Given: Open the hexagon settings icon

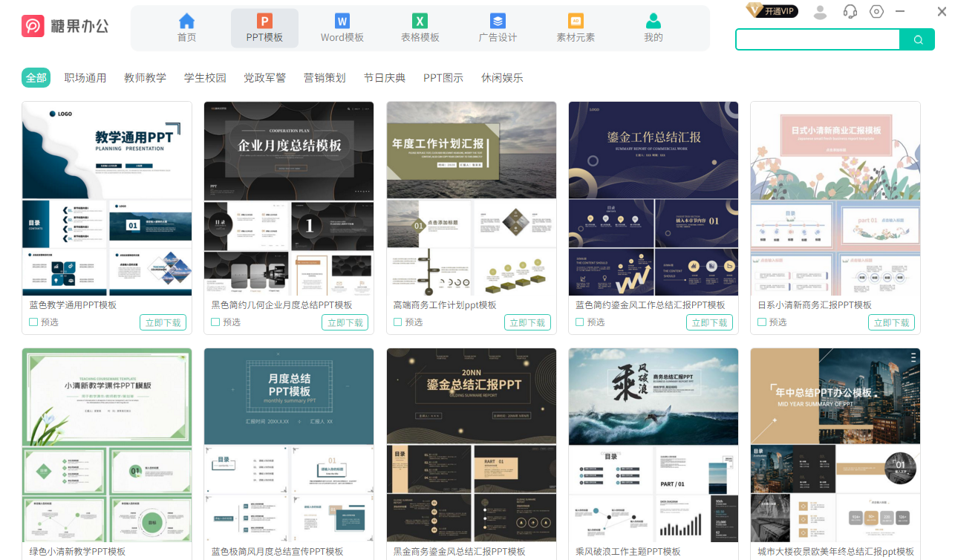Looking at the screenshot, I should [x=877, y=11].
